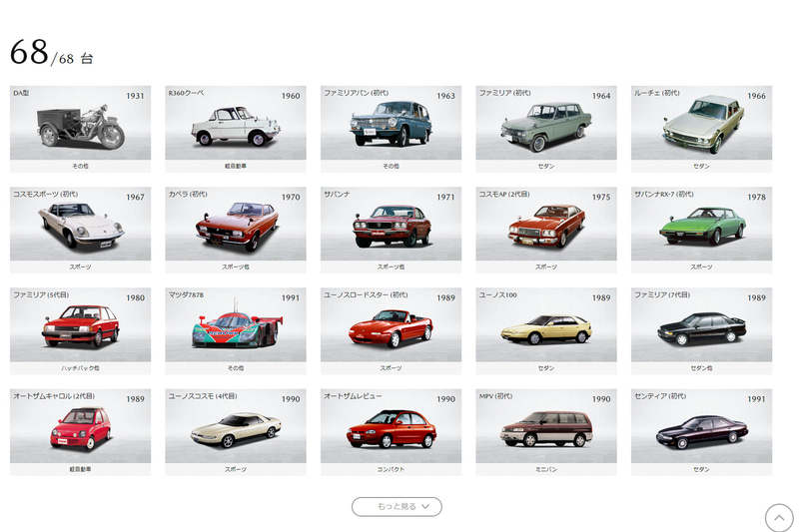Click the 68/68 台 count text
The width and height of the screenshot is (799, 532).
[52, 53]
